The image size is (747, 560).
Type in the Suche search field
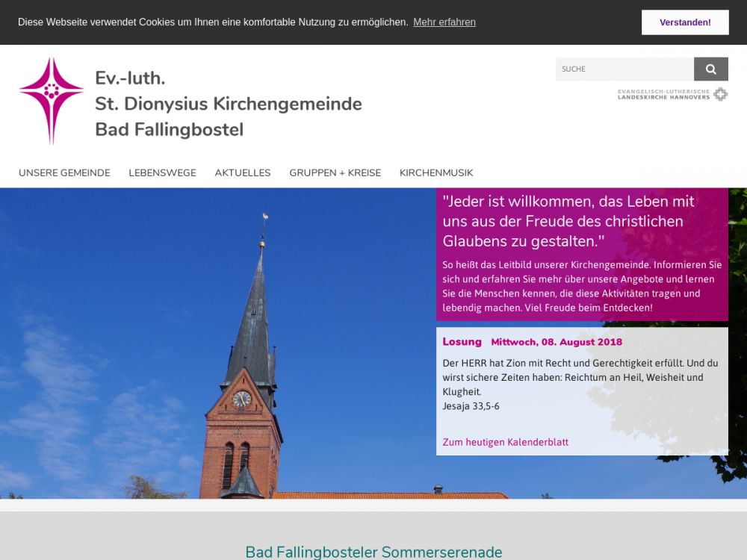pyautogui.click(x=624, y=69)
